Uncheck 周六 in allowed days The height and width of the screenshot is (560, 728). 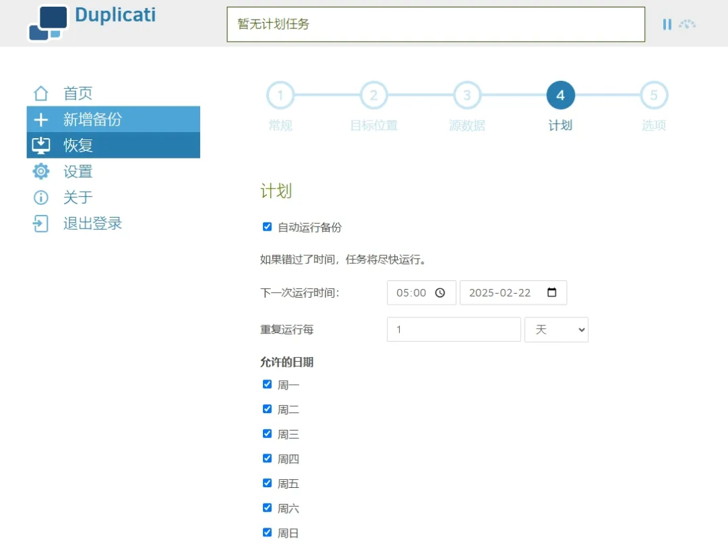[x=267, y=508]
